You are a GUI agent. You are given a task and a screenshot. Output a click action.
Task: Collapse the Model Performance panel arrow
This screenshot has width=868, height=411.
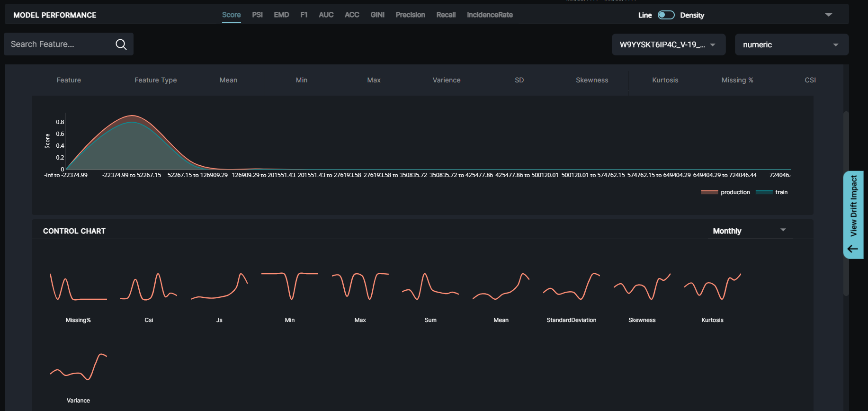tap(828, 15)
